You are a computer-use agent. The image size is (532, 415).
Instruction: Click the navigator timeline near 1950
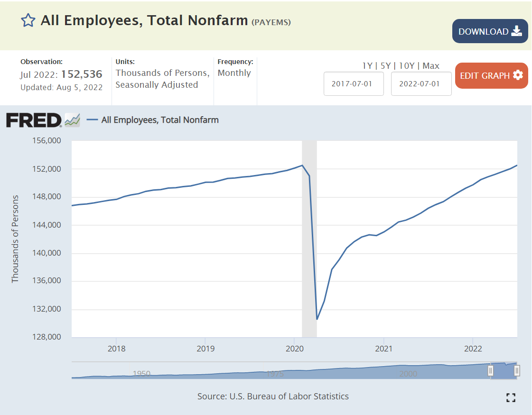click(141, 374)
